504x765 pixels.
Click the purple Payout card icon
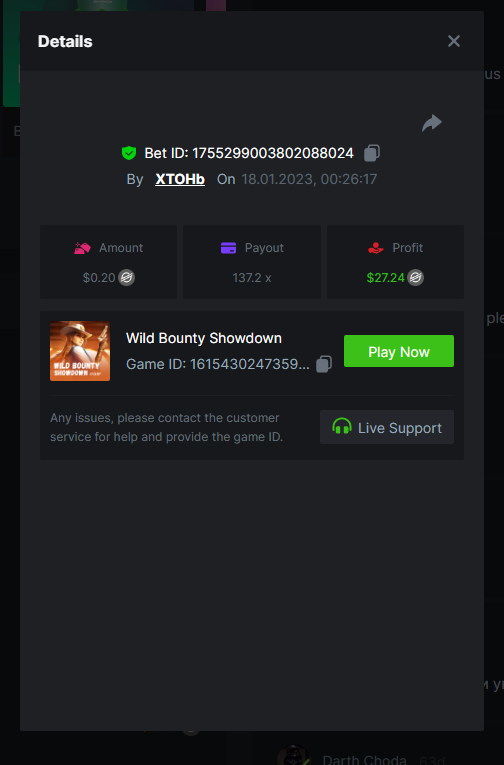pos(228,248)
